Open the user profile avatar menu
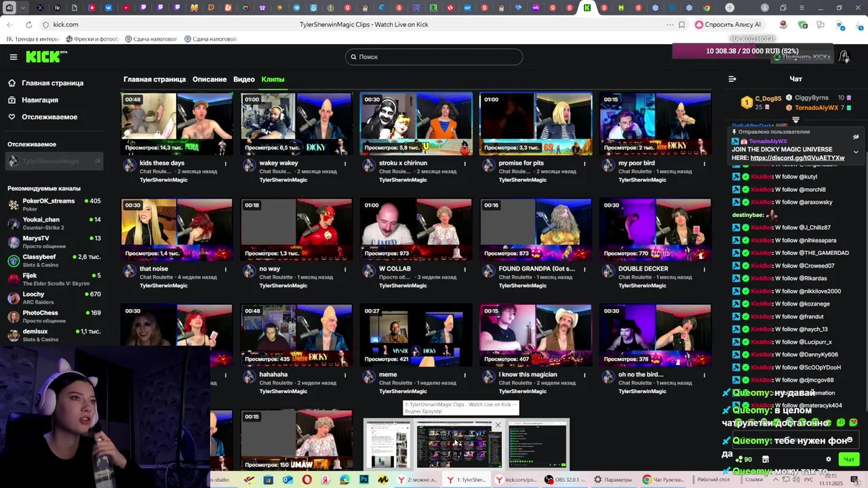The width and height of the screenshot is (868, 488). coord(844,57)
